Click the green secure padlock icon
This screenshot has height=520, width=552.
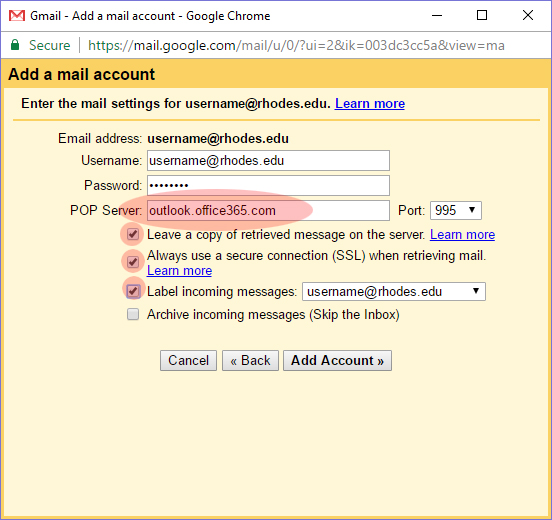[15, 45]
